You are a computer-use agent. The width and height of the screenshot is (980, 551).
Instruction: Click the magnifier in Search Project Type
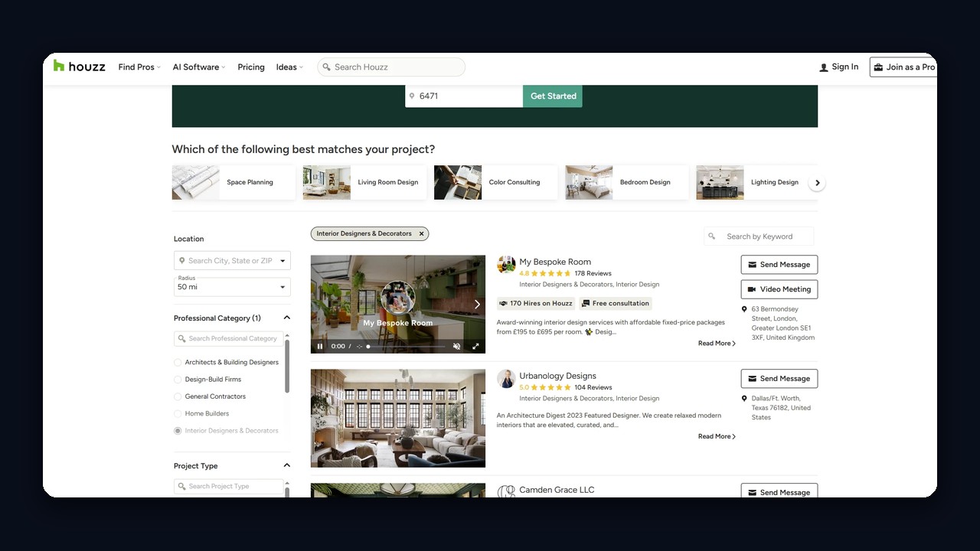point(182,486)
